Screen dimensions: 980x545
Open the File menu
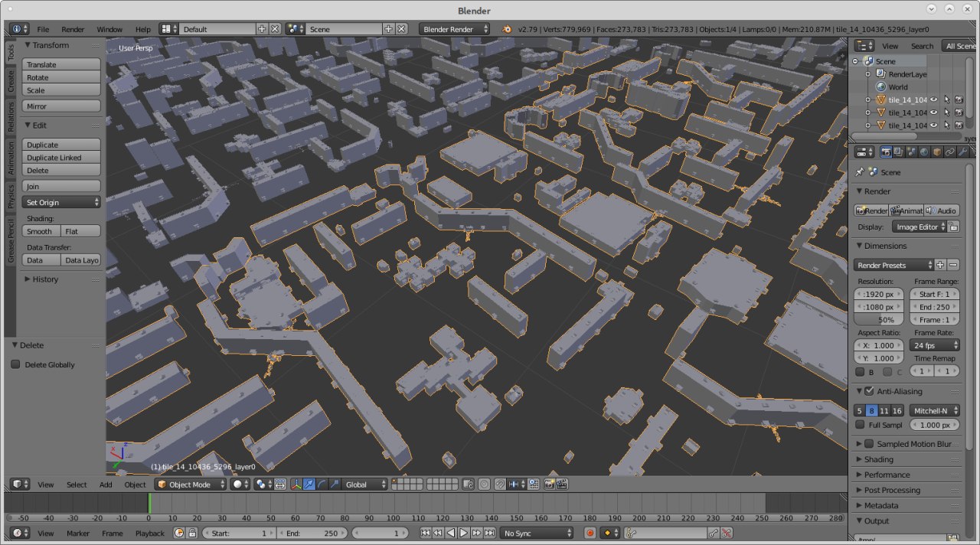pyautogui.click(x=43, y=29)
